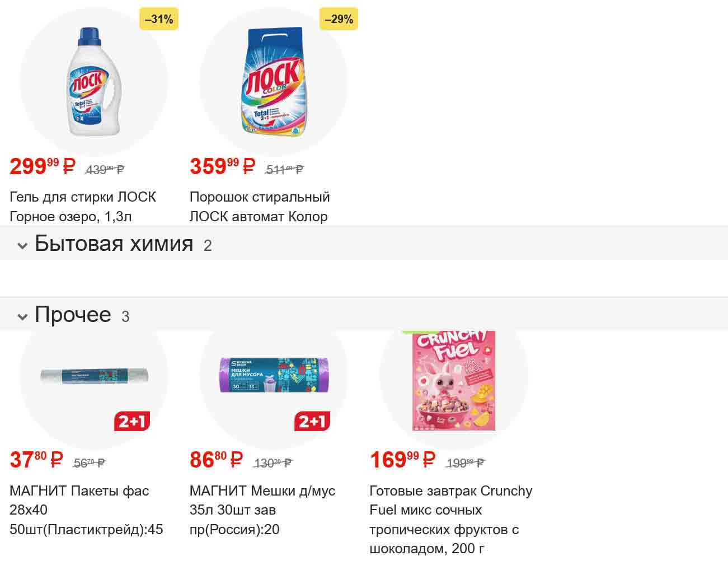Open the ЛОСК gel bottle product image
Viewport: 728px width, 570px height.
[x=93, y=82]
